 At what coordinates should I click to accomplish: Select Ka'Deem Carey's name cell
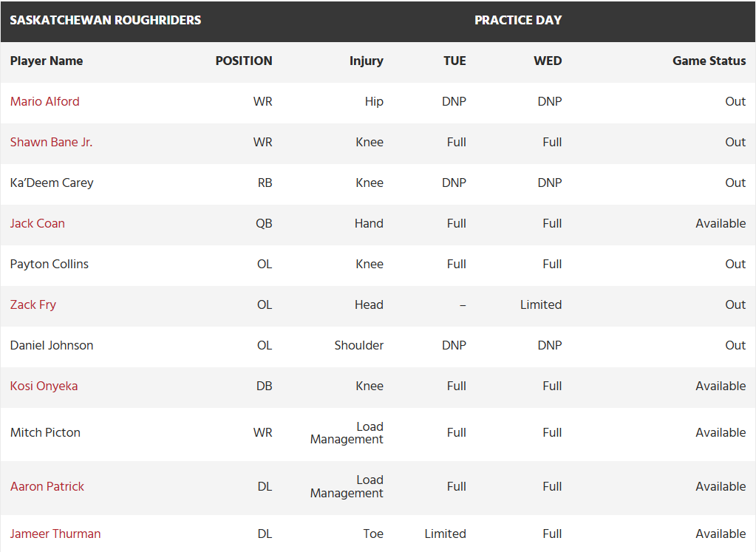52,183
